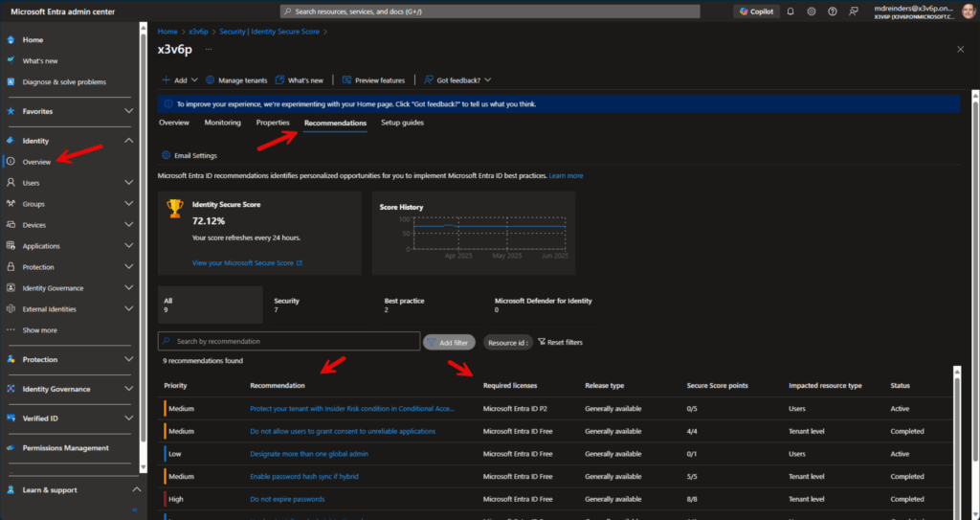980x520 pixels.
Task: Open the Help question mark icon
Action: tap(832, 11)
